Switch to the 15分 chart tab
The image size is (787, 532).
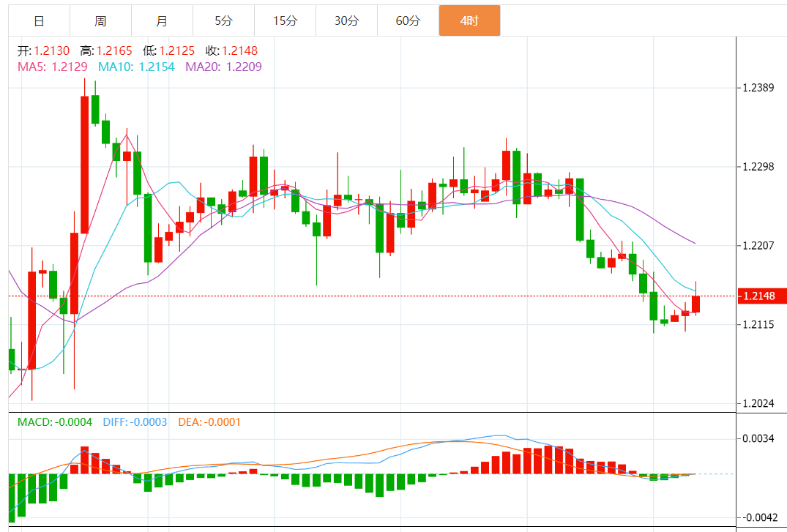pyautogui.click(x=285, y=20)
